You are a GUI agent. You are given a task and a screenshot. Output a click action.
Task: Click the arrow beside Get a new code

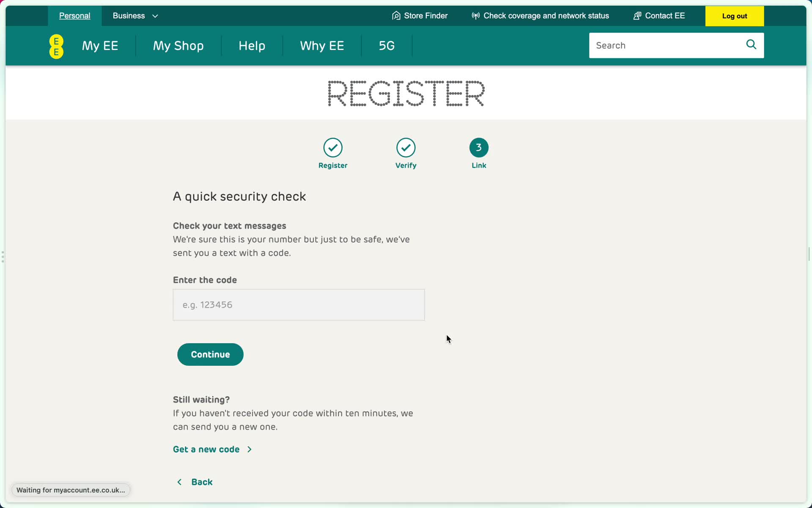click(250, 449)
